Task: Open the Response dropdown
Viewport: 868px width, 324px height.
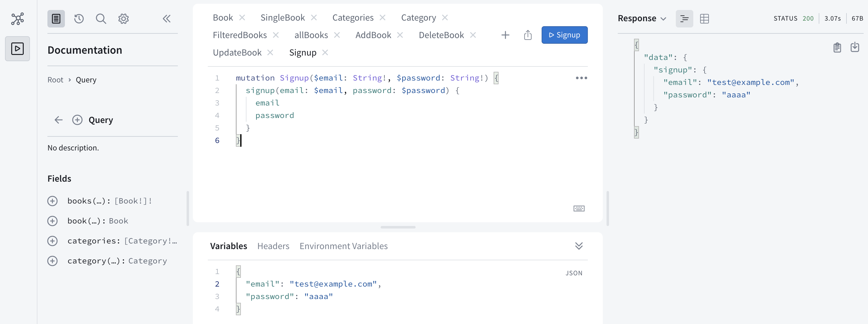Action: click(x=642, y=18)
